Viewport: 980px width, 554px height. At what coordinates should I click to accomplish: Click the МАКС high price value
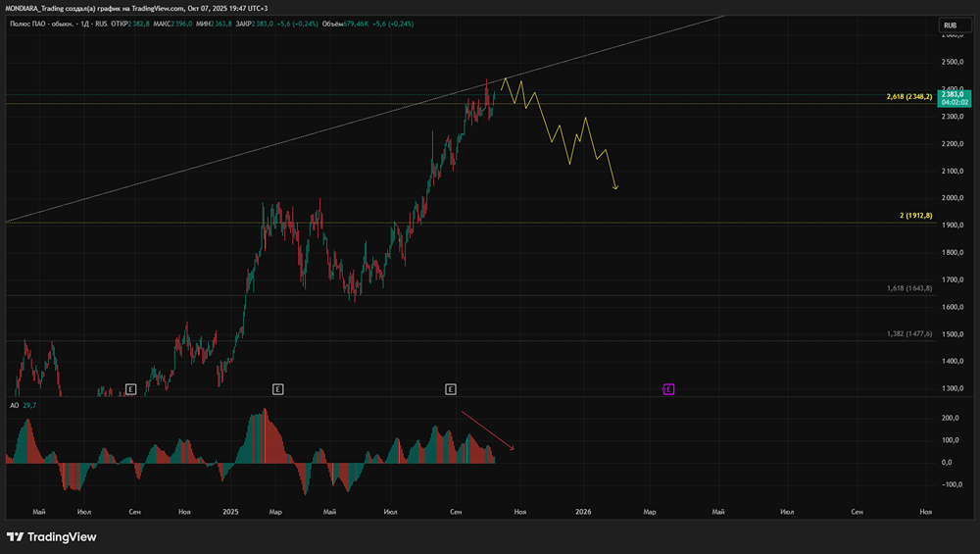coord(181,24)
